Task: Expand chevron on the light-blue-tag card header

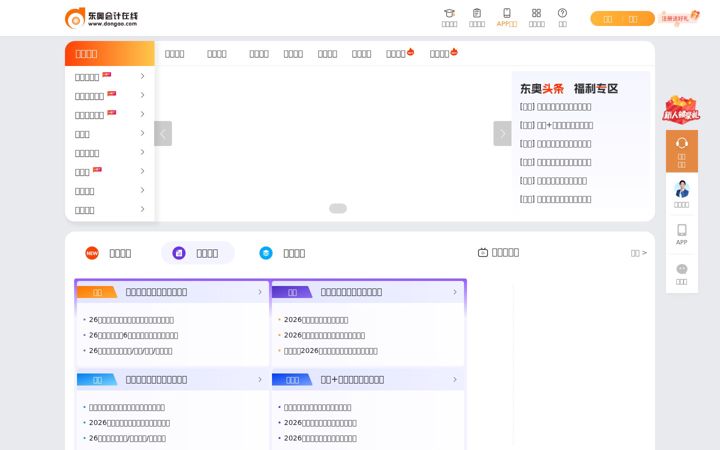Action: (260, 380)
